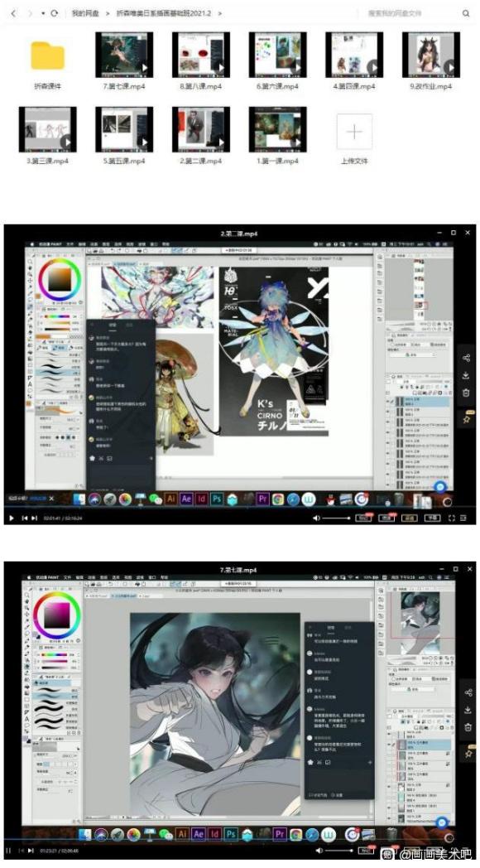Viewport: 480px width, 868px height.
Task: Open the 折森课件 folder
Action: (47, 62)
